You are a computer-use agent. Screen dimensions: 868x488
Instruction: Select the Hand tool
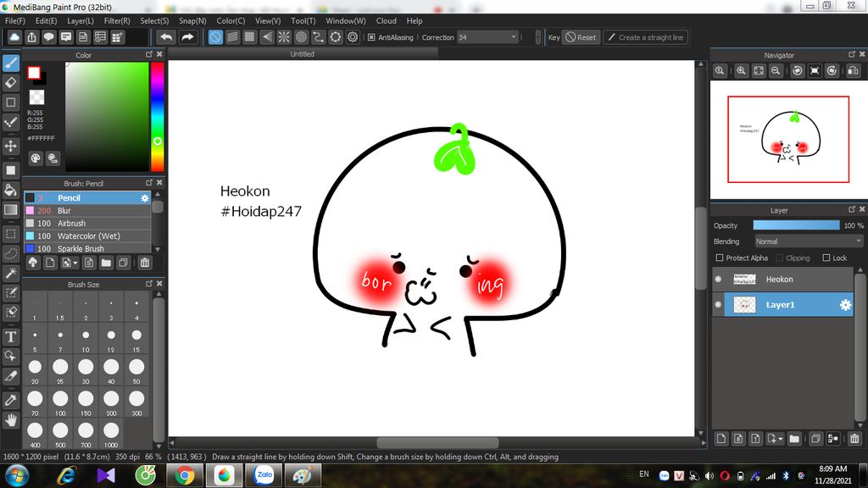[x=10, y=420]
